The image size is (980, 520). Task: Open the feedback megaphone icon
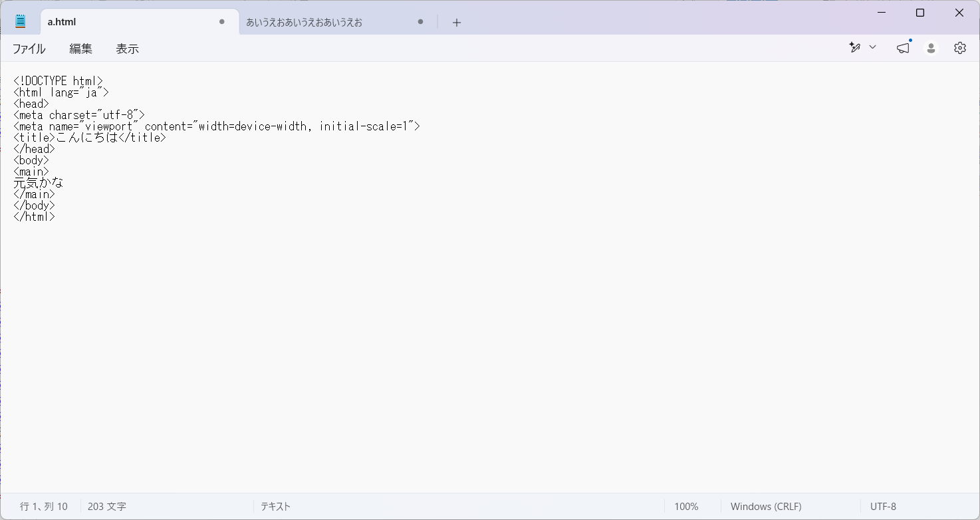903,47
